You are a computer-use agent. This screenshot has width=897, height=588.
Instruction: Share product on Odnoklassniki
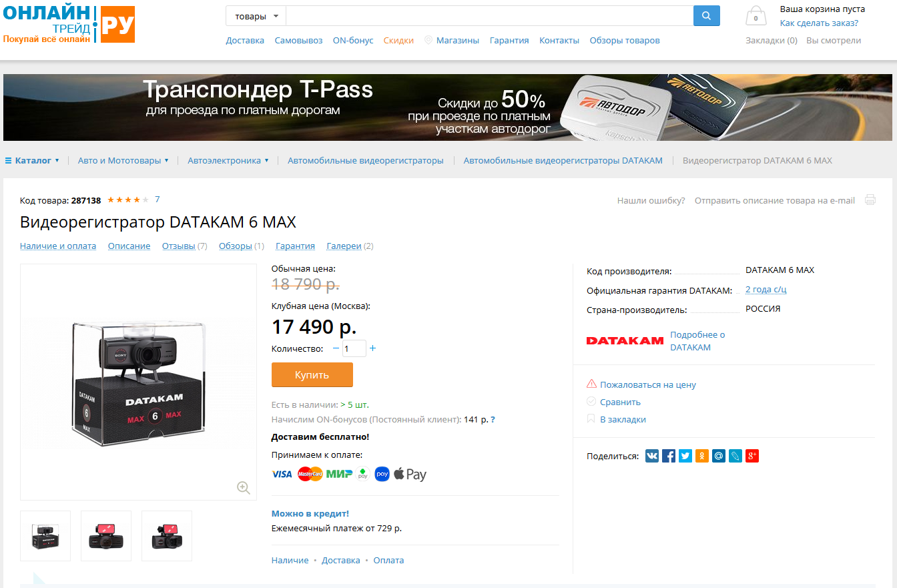[702, 456]
